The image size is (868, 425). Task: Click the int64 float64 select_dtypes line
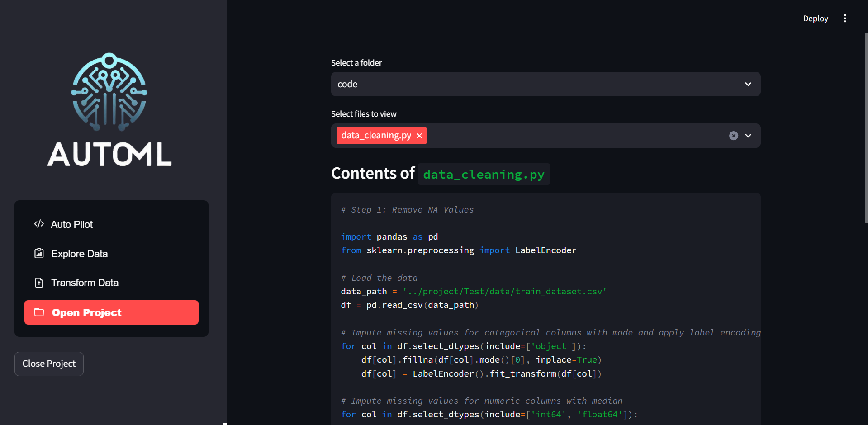click(489, 415)
